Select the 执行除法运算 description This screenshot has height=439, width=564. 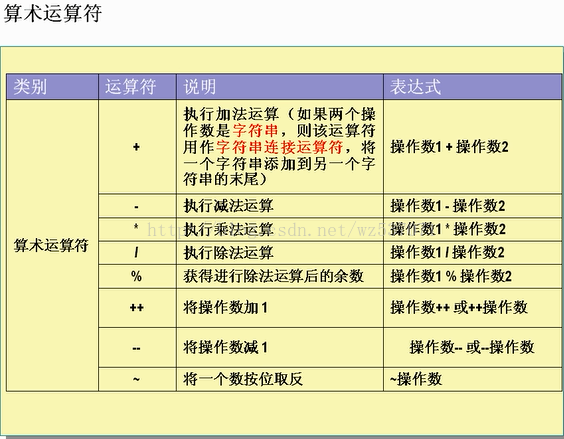(228, 253)
